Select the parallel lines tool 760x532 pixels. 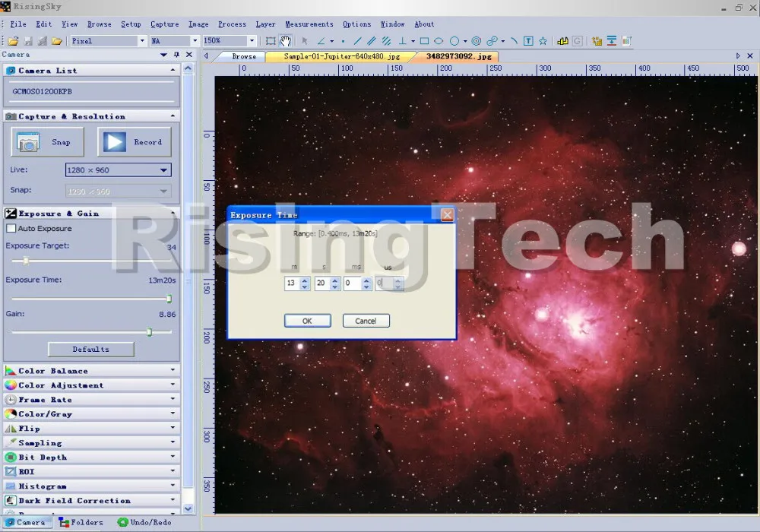point(372,41)
